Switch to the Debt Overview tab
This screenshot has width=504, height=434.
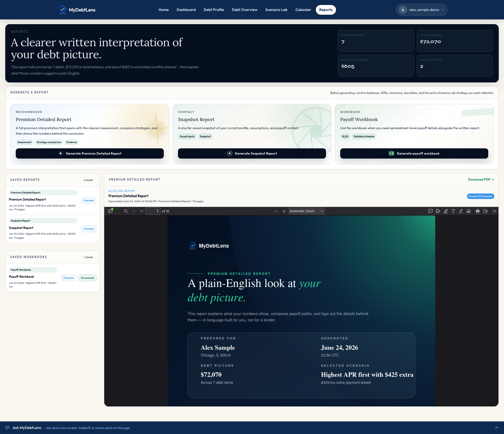[x=244, y=10]
